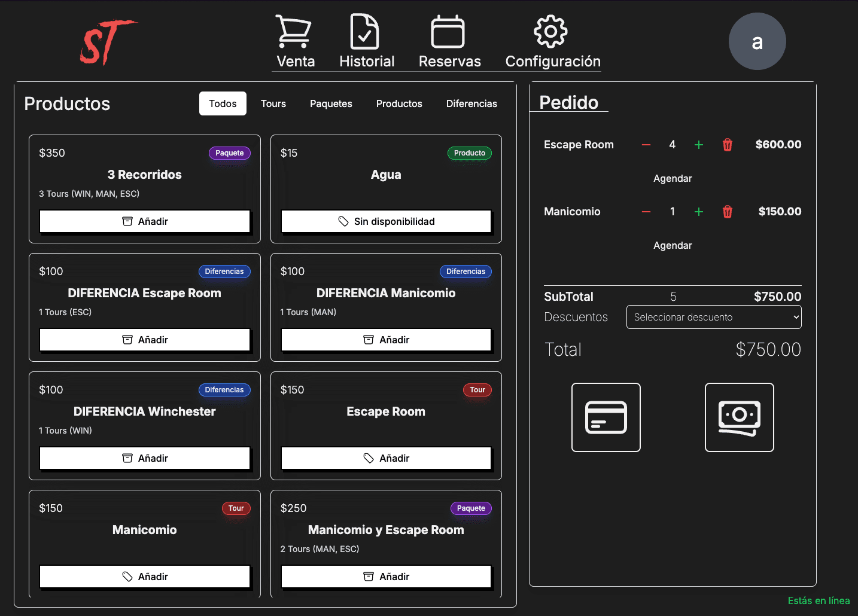Image resolution: width=858 pixels, height=616 pixels.
Task: Switch to the Tours tab
Action: click(273, 103)
